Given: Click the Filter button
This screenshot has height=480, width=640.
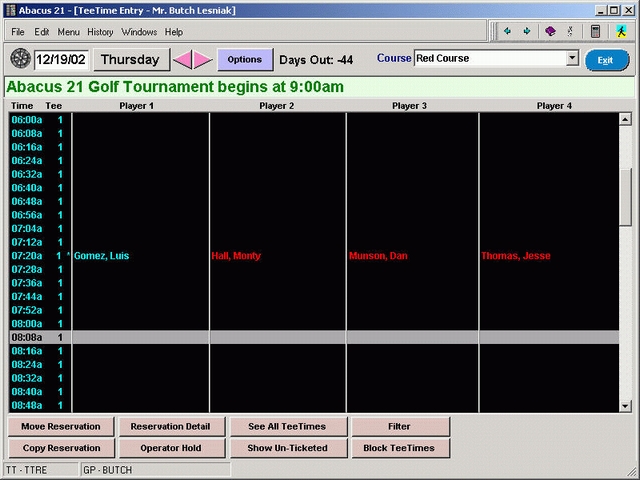Looking at the screenshot, I should (x=400, y=426).
